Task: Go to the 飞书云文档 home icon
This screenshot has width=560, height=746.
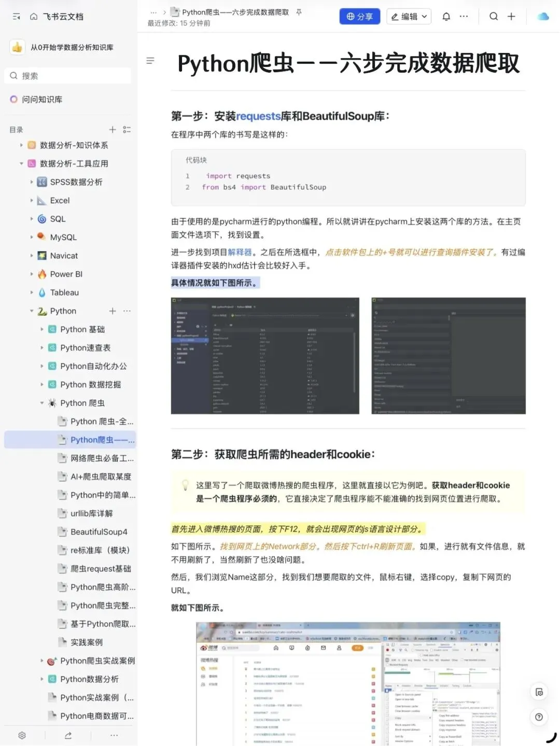Action: pyautogui.click(x=34, y=17)
